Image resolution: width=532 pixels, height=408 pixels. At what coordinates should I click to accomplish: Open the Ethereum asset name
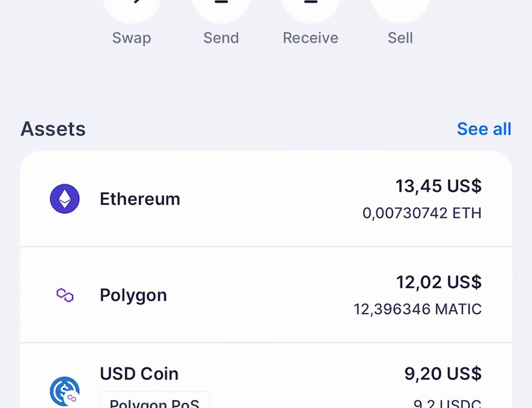coord(140,199)
